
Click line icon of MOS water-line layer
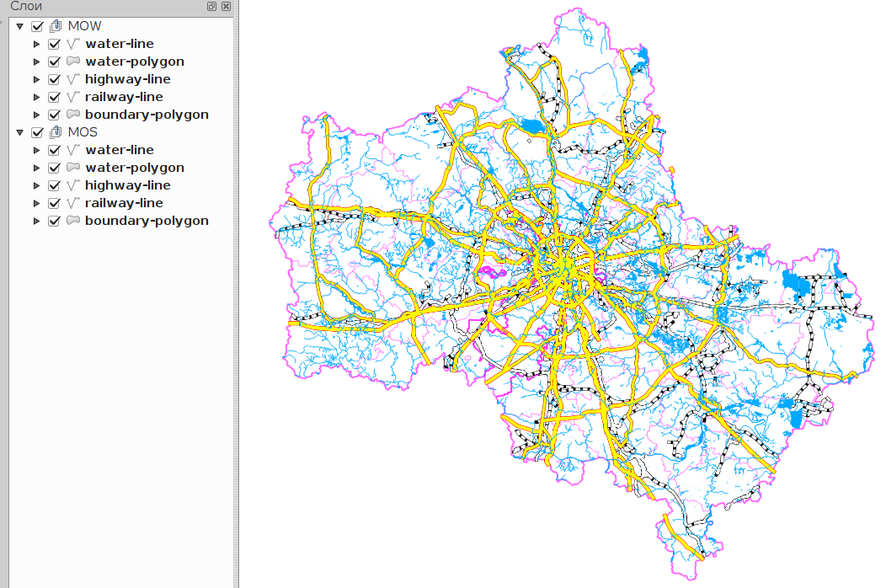(x=73, y=150)
